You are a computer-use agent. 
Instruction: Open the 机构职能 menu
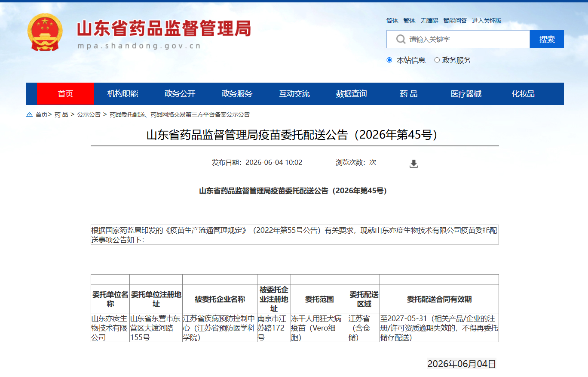point(122,94)
